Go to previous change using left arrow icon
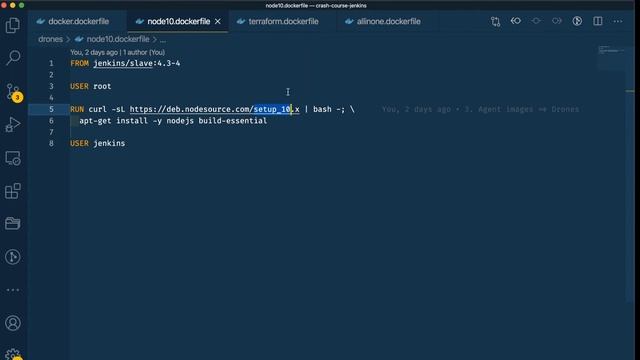 point(516,21)
